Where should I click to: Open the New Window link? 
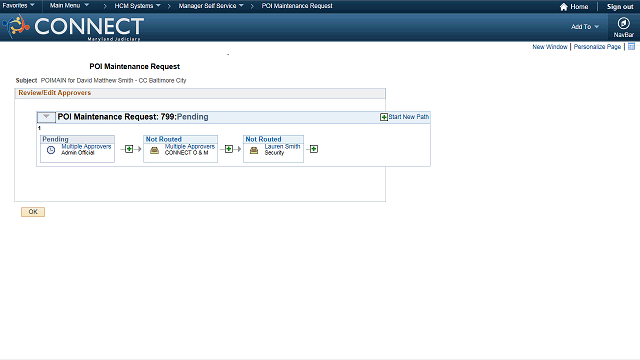click(x=549, y=47)
